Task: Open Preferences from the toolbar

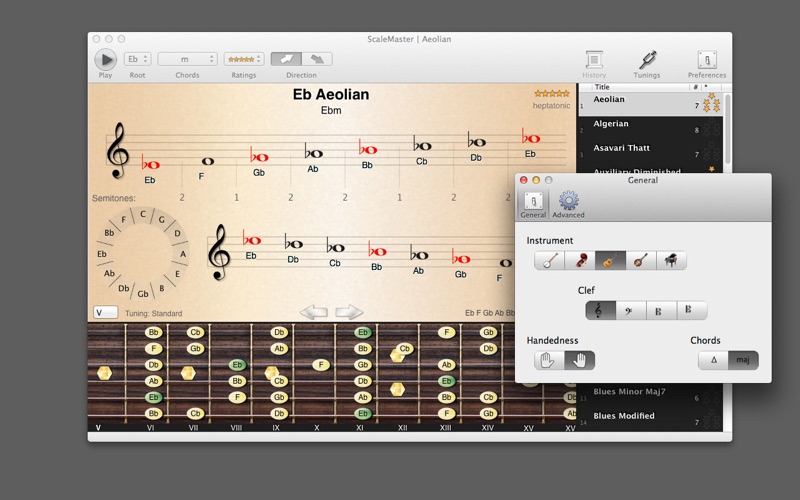Action: (x=707, y=64)
